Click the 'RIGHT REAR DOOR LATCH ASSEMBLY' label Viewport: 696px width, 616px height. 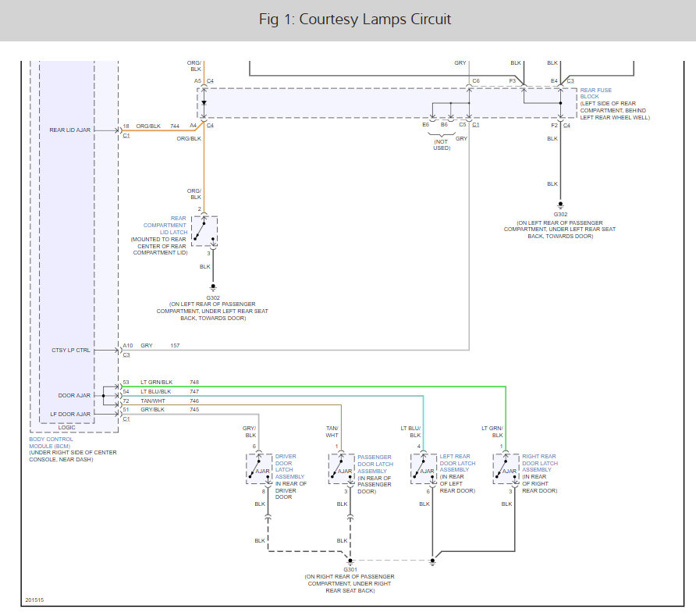pyautogui.click(x=540, y=463)
